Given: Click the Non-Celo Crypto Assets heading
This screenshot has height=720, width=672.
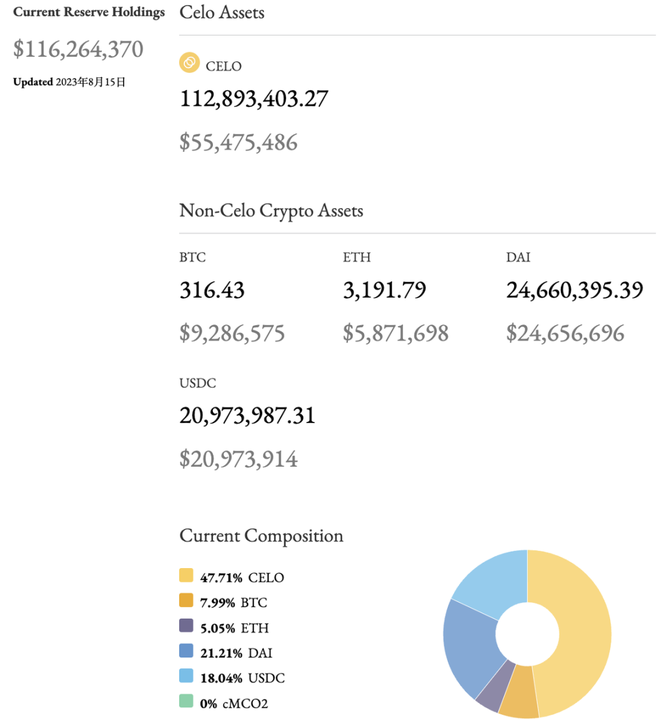Looking at the screenshot, I should click(x=271, y=211).
